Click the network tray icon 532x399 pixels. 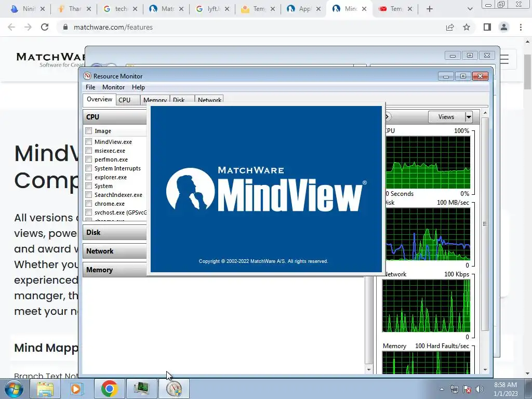454,389
